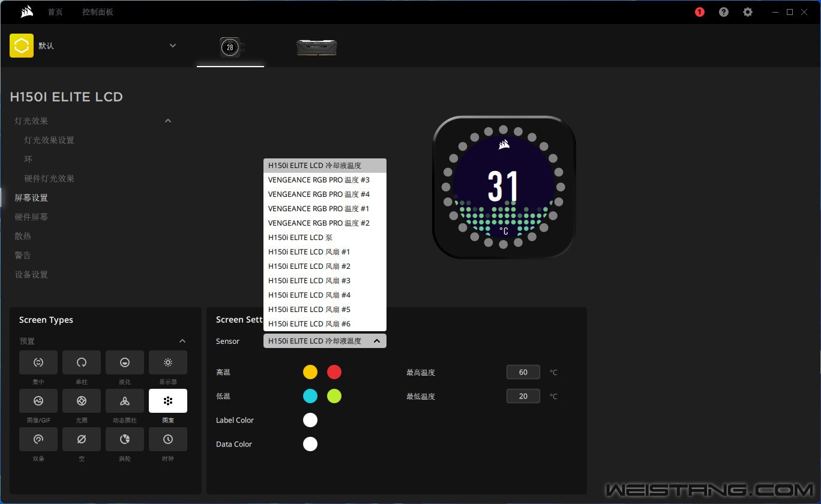Select the 淡化 screen type preset
This screenshot has width=821, height=504.
[x=125, y=362]
